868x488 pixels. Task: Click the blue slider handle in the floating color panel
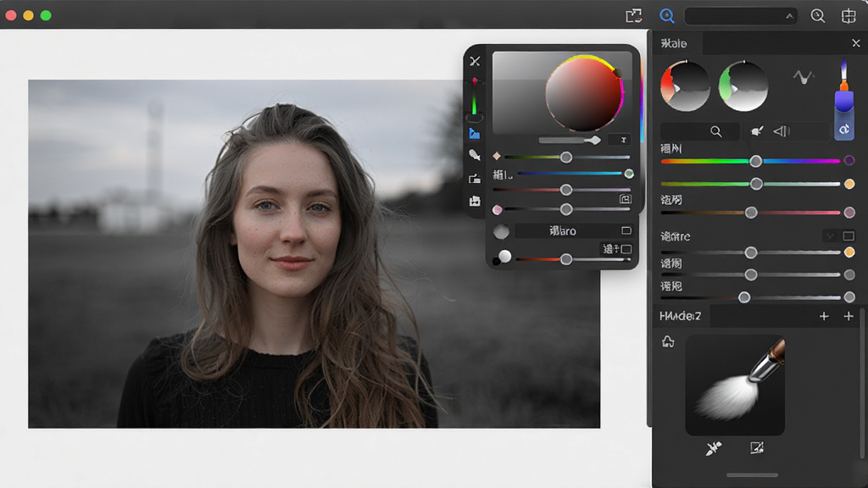(x=629, y=174)
